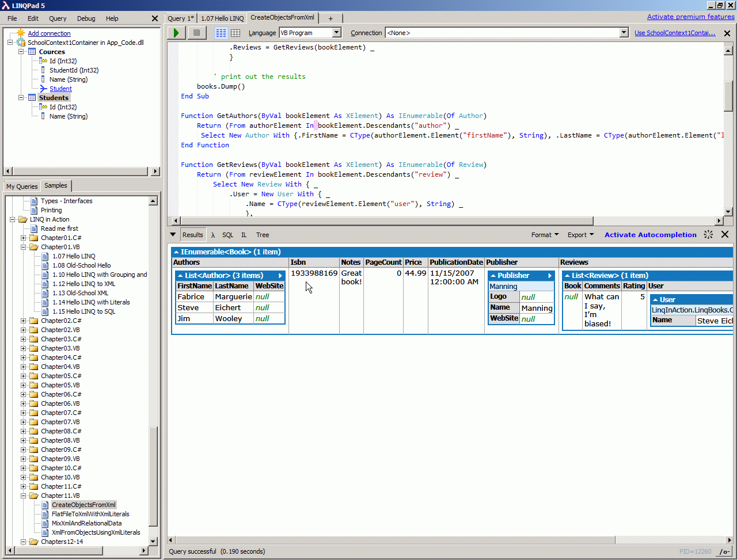Click the Add connection link
This screenshot has height=560, width=737.
click(50, 33)
